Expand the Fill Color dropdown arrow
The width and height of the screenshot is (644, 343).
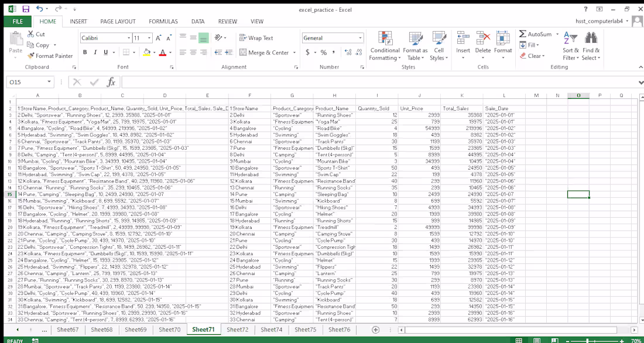pyautogui.click(x=155, y=53)
